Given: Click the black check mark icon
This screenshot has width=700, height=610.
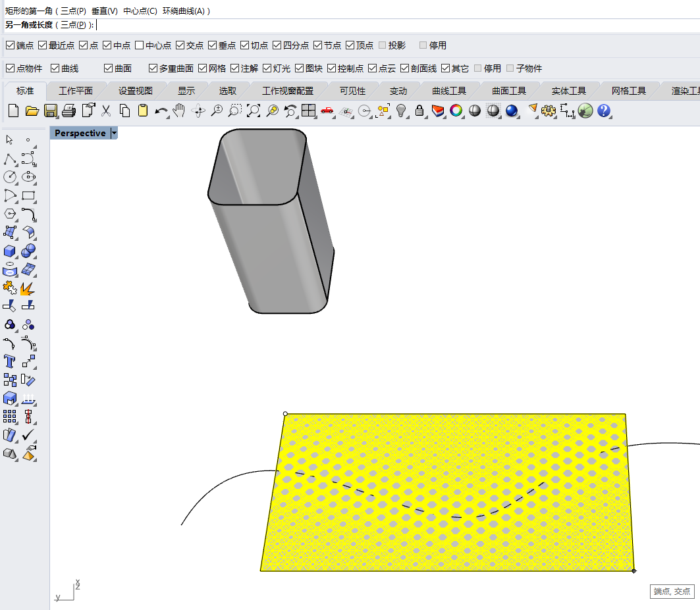Looking at the screenshot, I should point(28,434).
